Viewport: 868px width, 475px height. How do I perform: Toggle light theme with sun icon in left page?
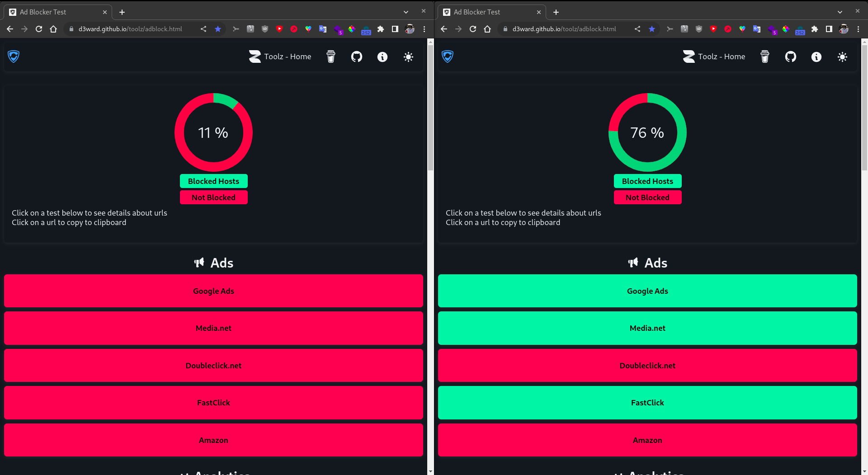point(408,57)
